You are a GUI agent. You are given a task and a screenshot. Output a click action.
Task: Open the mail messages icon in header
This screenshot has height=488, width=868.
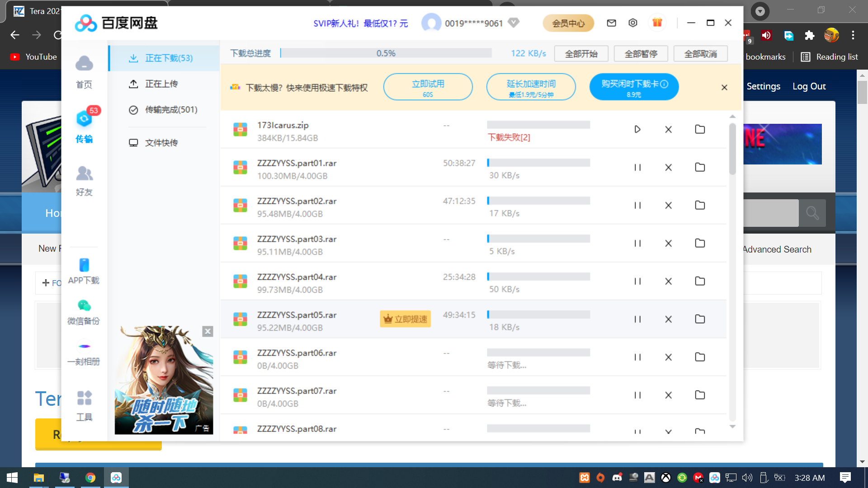611,23
